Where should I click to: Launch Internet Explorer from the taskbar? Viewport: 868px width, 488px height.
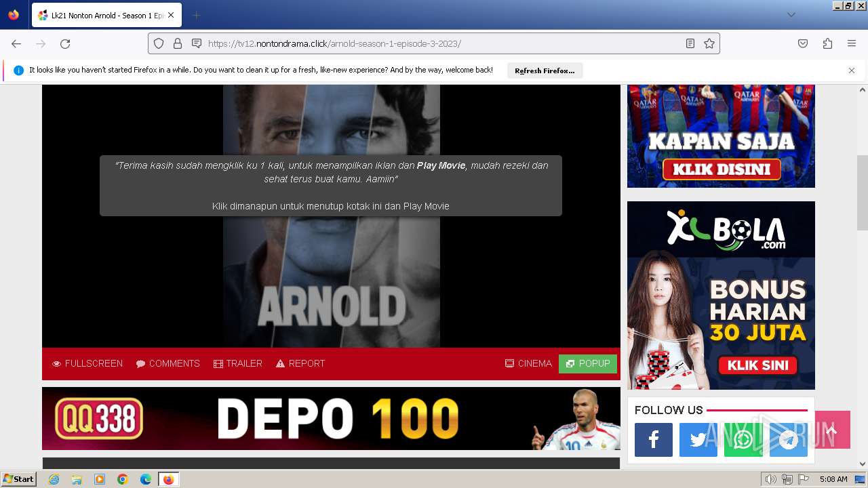[54, 479]
